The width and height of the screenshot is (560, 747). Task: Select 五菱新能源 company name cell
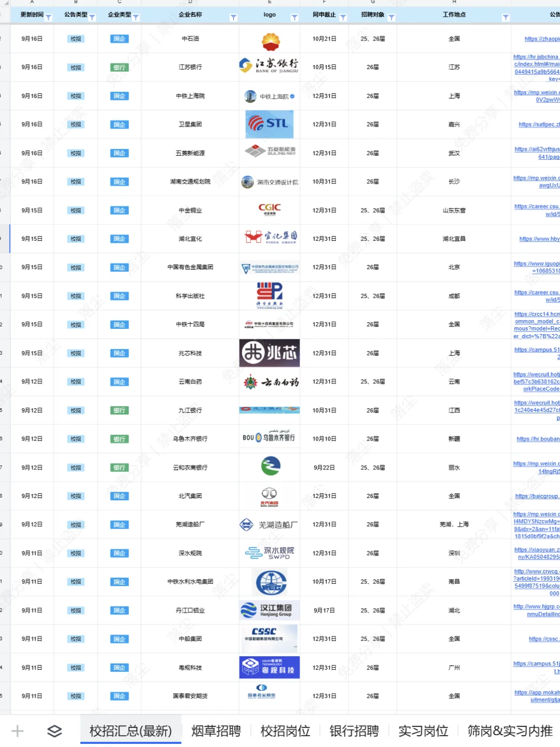pos(190,153)
